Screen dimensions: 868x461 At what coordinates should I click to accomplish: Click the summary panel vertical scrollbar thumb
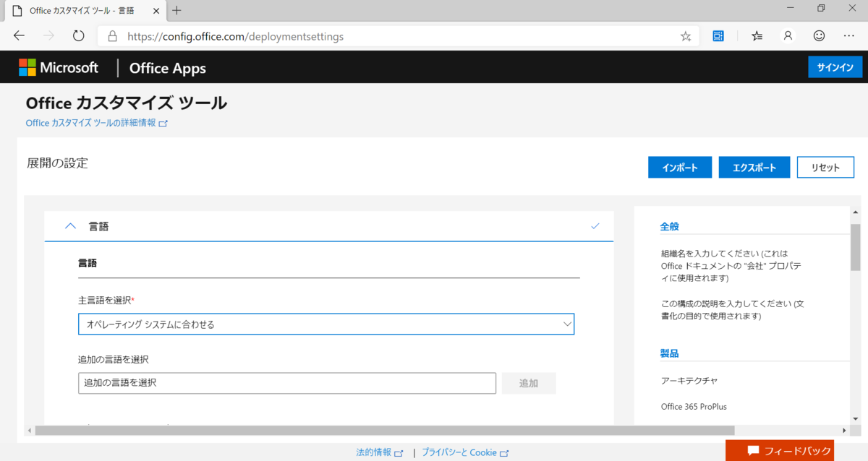tap(855, 246)
